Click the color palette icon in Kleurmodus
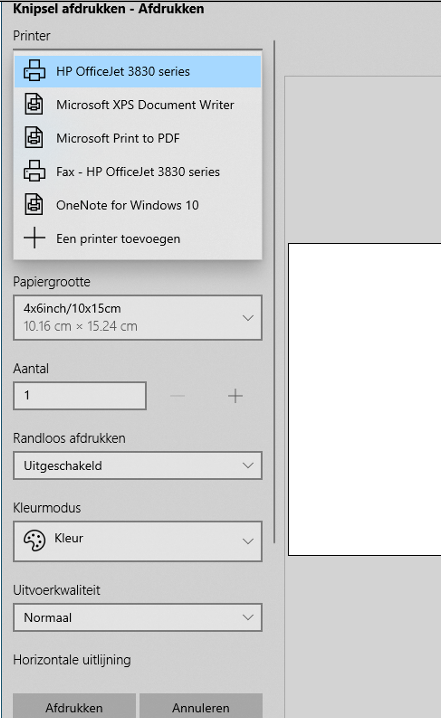 click(34, 541)
